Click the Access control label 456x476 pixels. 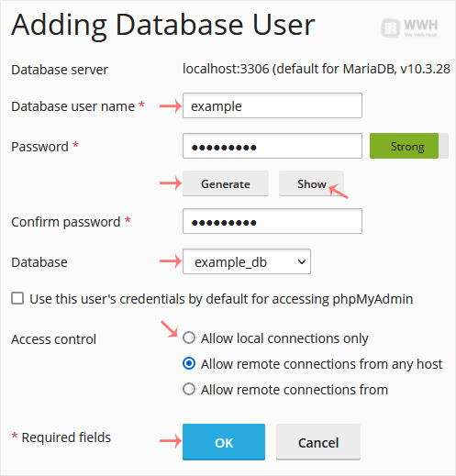click(53, 339)
